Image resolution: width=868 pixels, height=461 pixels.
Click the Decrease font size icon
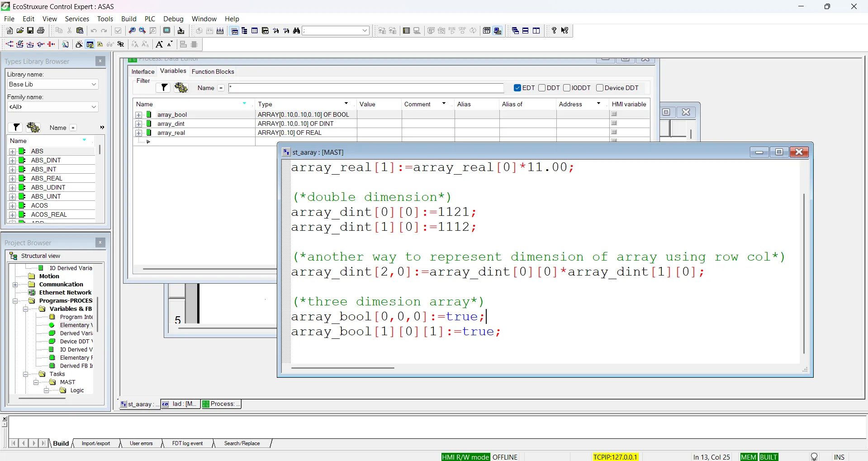click(x=170, y=44)
